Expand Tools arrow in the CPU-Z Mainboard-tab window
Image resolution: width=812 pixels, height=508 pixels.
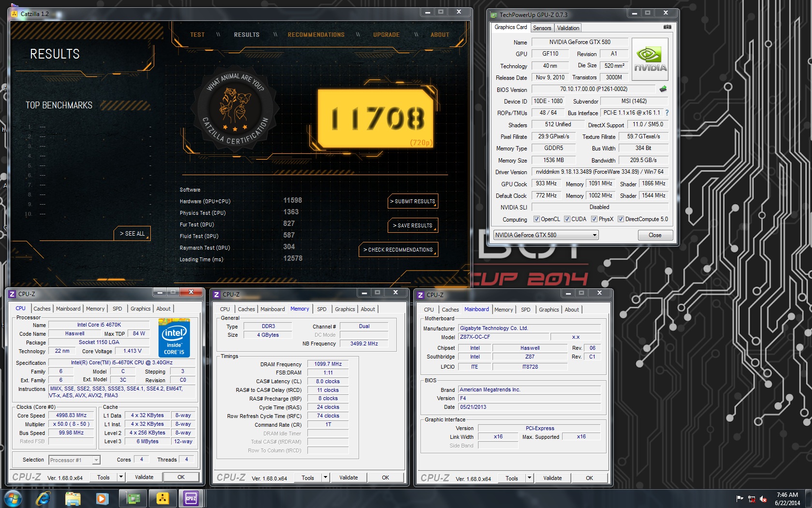point(529,478)
